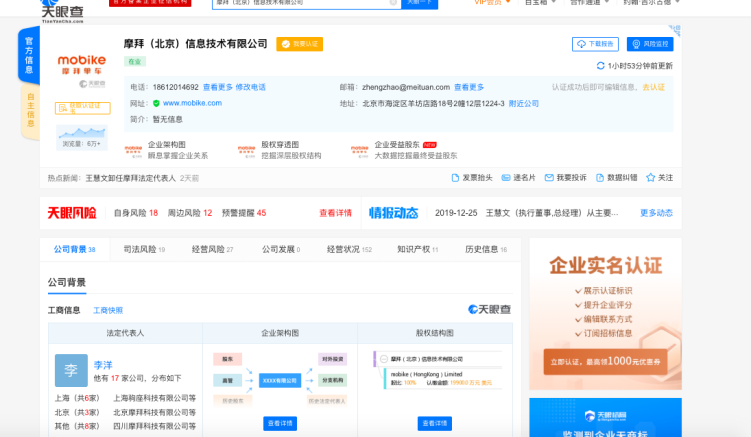Open the 工商快照 link
This screenshot has width=751, height=437.
coord(108,310)
